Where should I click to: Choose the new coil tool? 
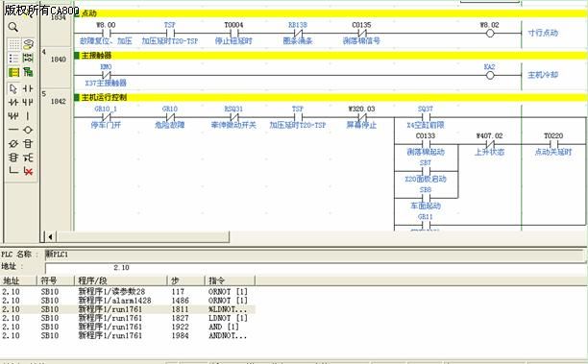pyautogui.click(x=28, y=130)
